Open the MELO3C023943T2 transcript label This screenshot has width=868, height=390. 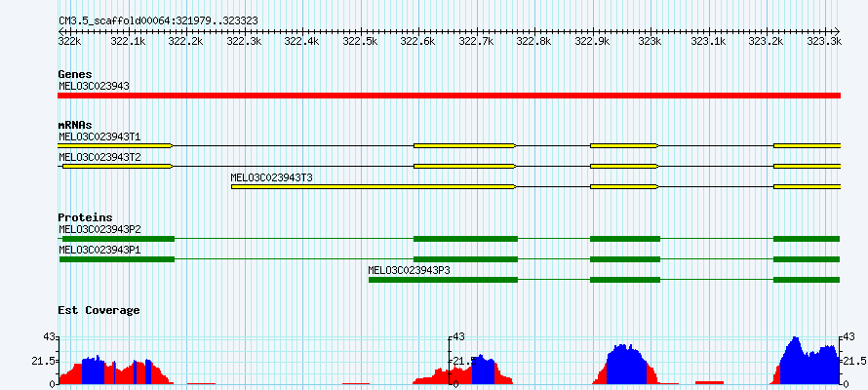pyautogui.click(x=99, y=157)
